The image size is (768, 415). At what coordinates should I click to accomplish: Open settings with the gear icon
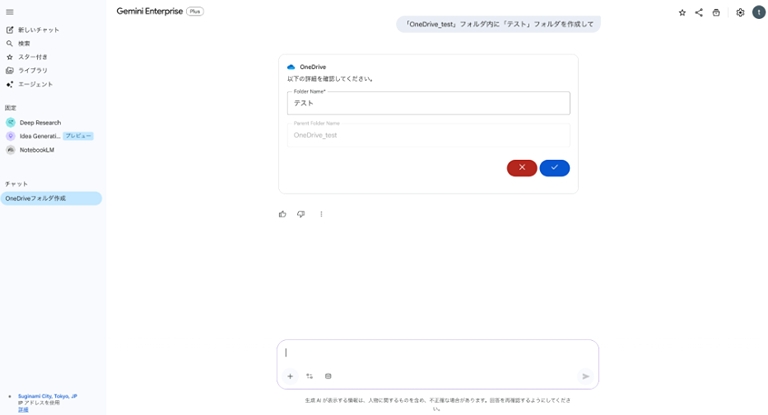[740, 13]
